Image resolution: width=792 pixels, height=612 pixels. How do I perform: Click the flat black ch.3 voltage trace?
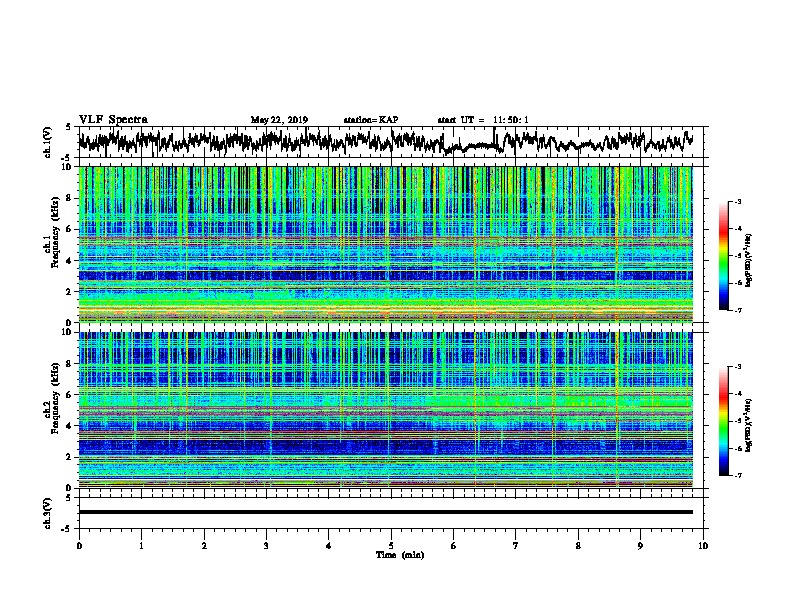[x=385, y=512]
